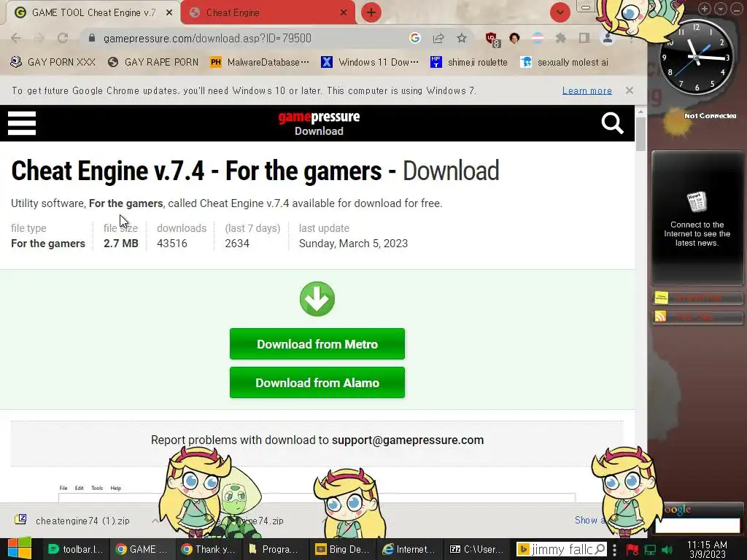This screenshot has height=560, width=747.
Task: Click Download from Metro button
Action: (x=317, y=344)
